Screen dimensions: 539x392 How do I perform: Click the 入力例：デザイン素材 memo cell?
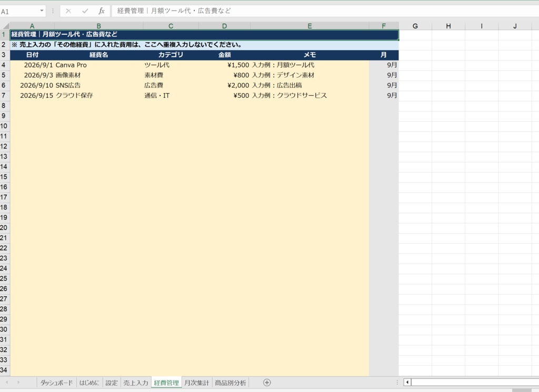(x=310, y=75)
